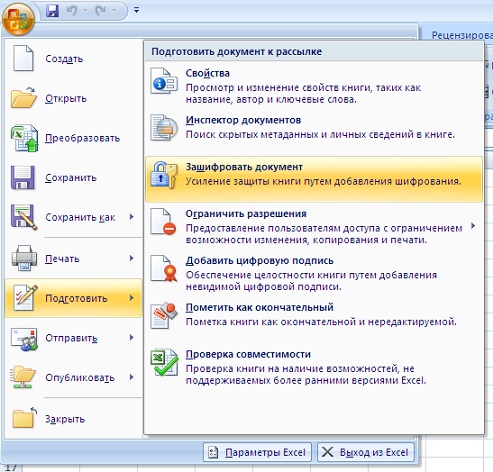The image size is (493, 472).
Task: Click the blank page icon next to Создать
Action: pos(23,59)
